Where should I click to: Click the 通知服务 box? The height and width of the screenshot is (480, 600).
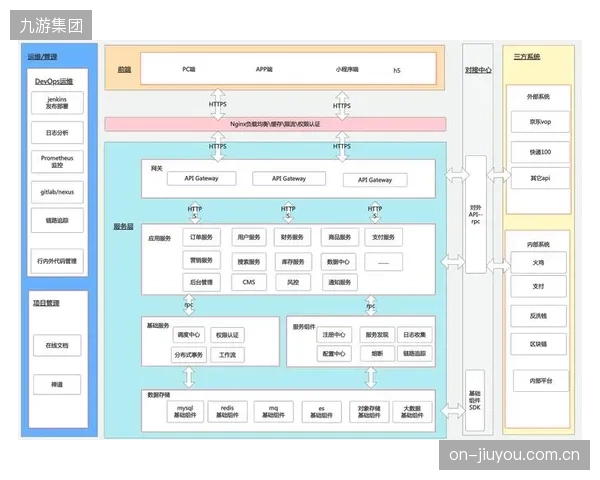click(x=340, y=282)
